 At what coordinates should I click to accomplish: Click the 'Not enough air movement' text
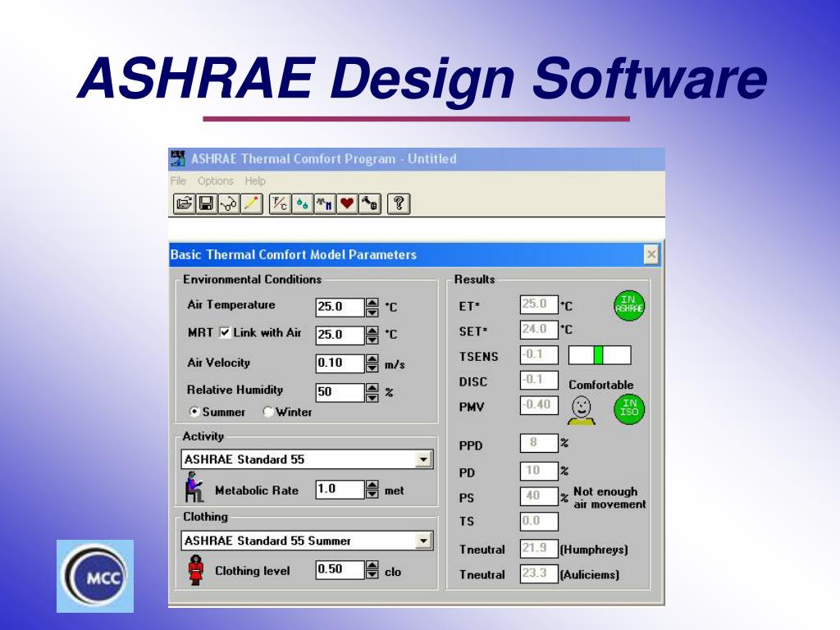click(x=609, y=498)
